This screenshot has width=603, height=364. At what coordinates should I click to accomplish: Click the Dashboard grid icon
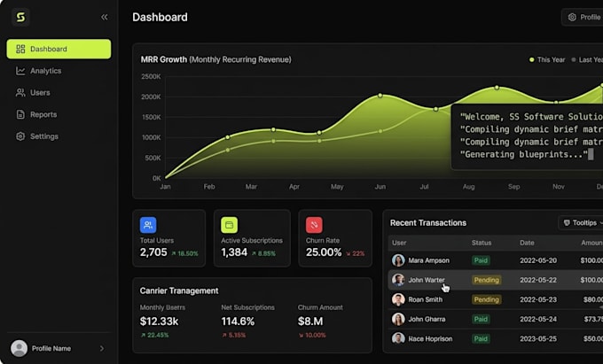click(20, 49)
